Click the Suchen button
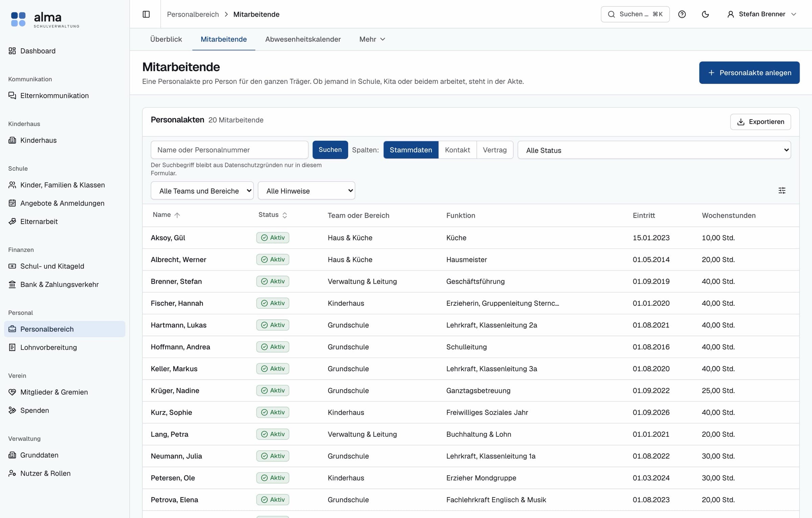Viewport: 812px width, 518px height. 330,150
